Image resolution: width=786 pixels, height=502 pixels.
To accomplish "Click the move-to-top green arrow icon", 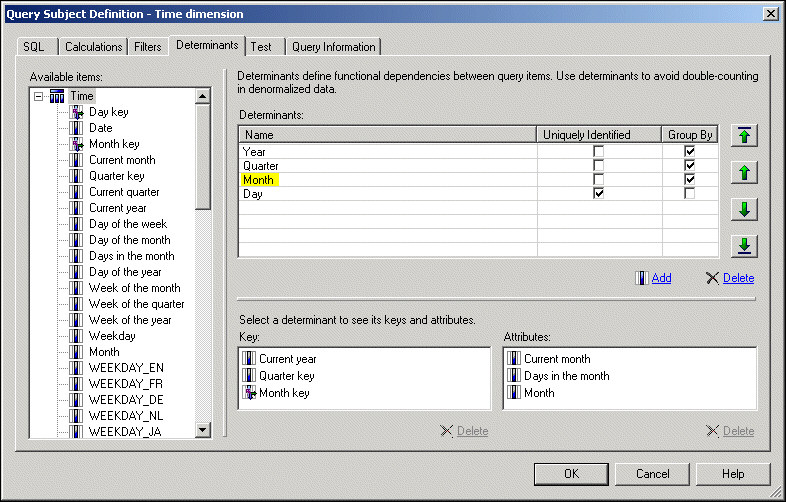I will point(744,136).
